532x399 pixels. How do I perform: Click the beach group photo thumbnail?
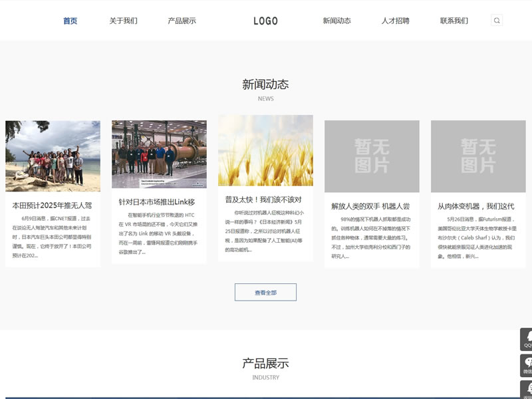click(x=53, y=156)
